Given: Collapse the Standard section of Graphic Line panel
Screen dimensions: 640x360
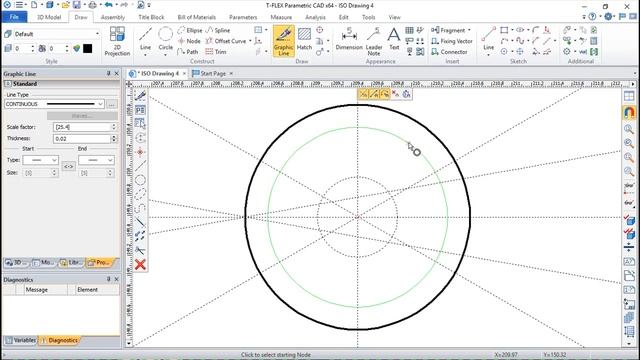Looking at the screenshot, I should point(7,84).
